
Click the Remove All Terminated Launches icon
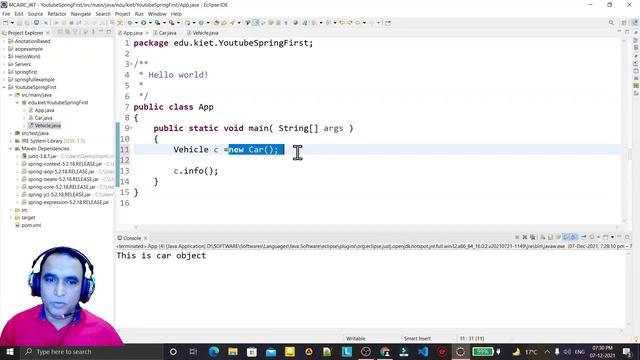pyautogui.click(x=532, y=237)
